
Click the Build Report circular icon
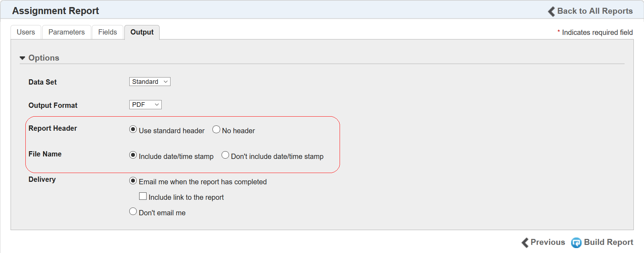(576, 242)
